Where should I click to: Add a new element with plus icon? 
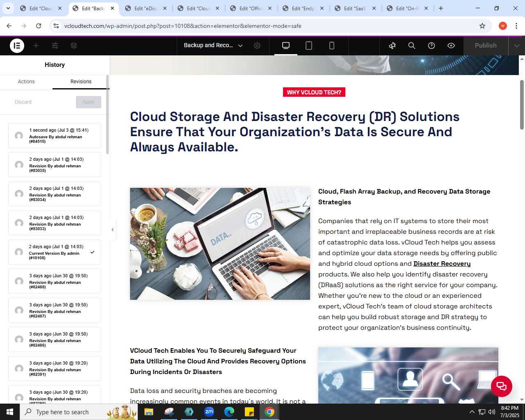[36, 46]
